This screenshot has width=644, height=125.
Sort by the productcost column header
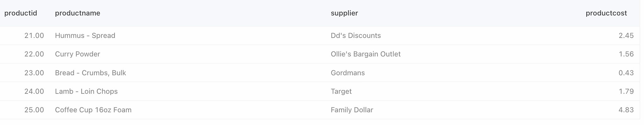(x=606, y=13)
